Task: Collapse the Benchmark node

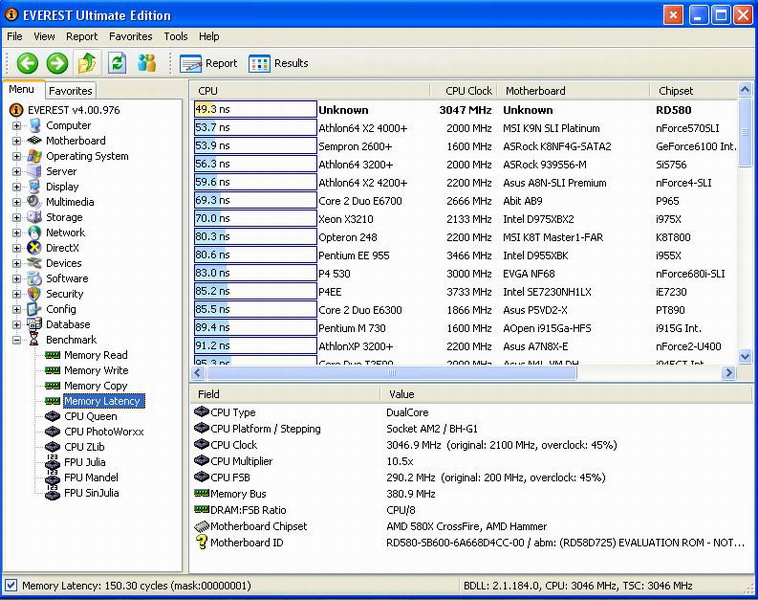Action: tap(16, 340)
